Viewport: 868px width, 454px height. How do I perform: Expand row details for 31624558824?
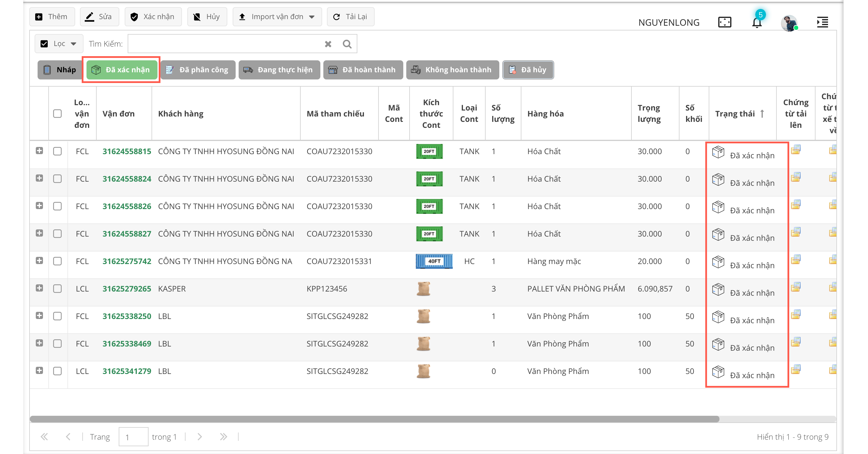39,178
